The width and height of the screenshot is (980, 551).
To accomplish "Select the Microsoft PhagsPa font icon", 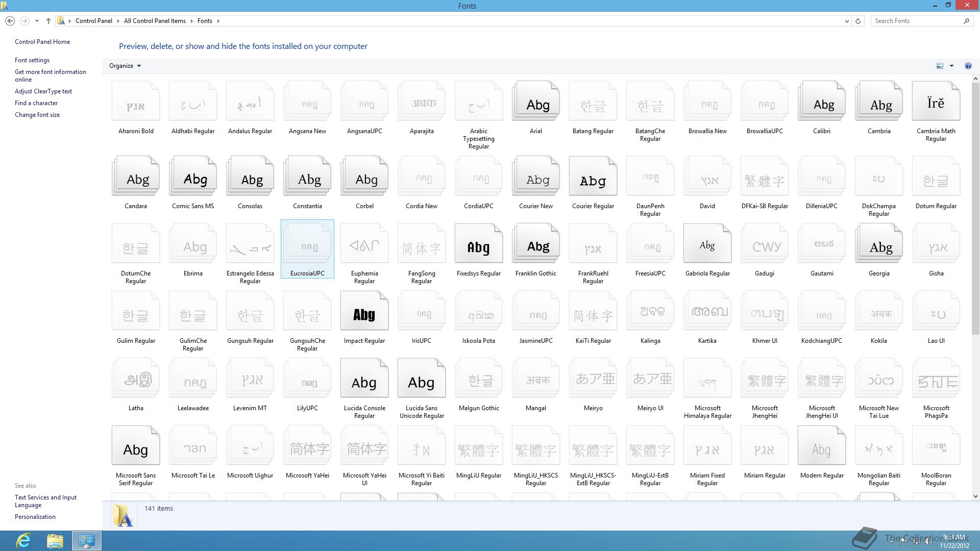I will (936, 379).
